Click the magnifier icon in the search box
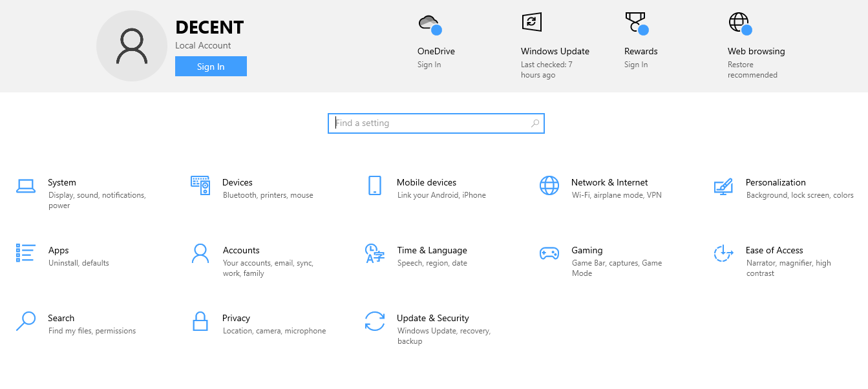The width and height of the screenshot is (868, 389). (535, 123)
